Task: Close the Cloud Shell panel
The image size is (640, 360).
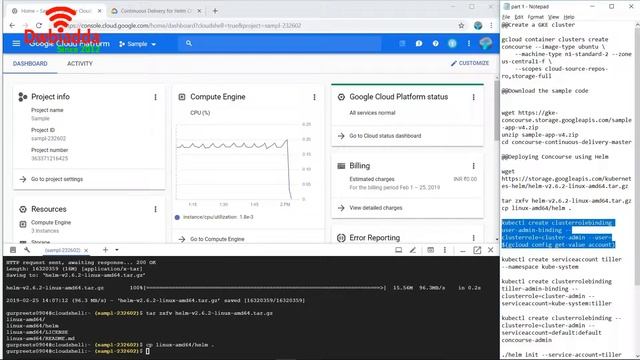Action: coord(491,250)
